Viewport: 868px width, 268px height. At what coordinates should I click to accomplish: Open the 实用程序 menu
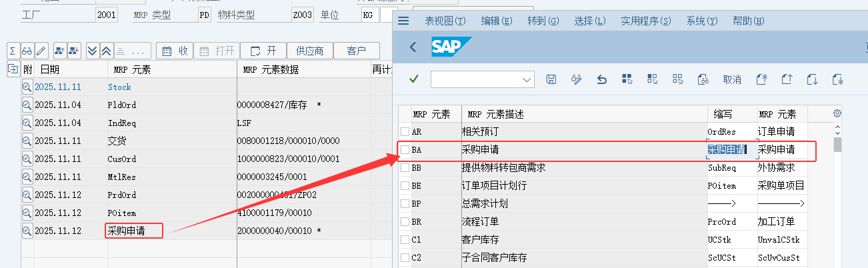645,21
